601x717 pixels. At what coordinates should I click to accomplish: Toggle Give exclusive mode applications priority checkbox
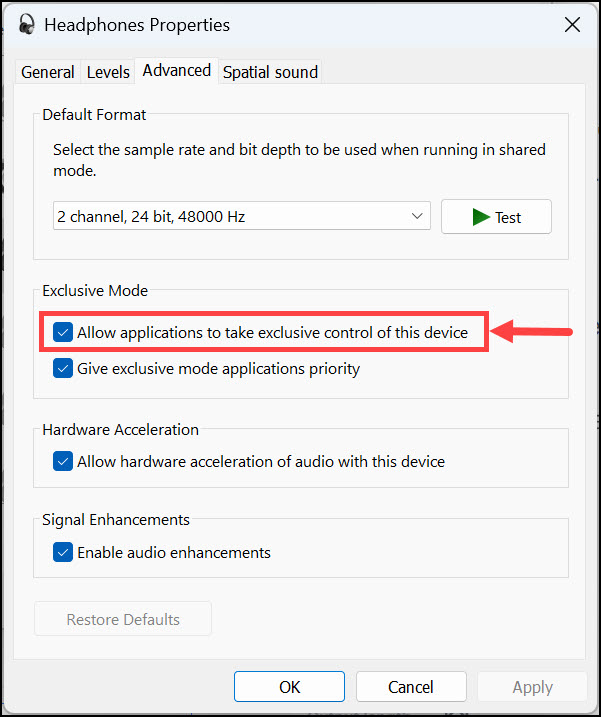point(63,368)
